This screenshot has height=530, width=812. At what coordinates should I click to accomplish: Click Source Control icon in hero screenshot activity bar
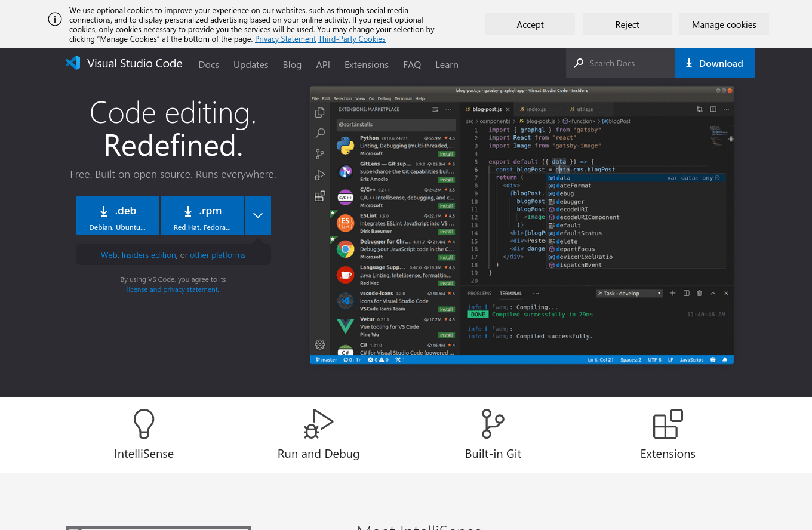pos(320,154)
